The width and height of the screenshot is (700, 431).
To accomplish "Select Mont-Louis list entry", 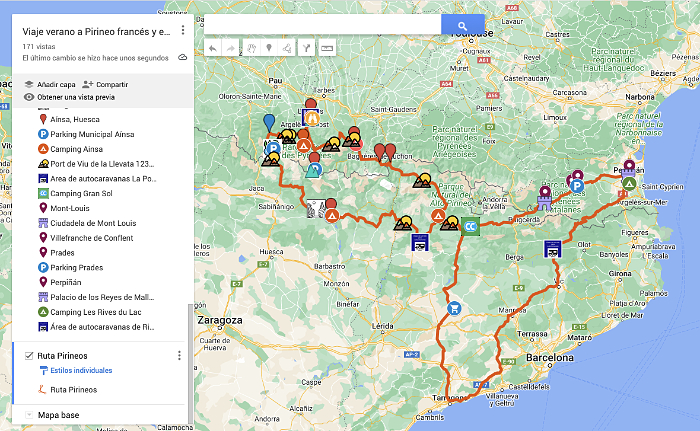I will (x=70, y=208).
